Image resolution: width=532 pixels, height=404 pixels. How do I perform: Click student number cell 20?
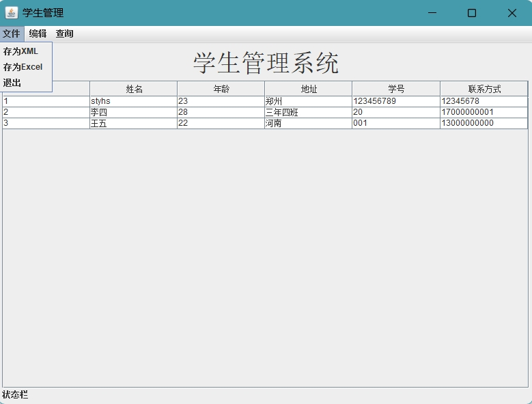coord(396,112)
